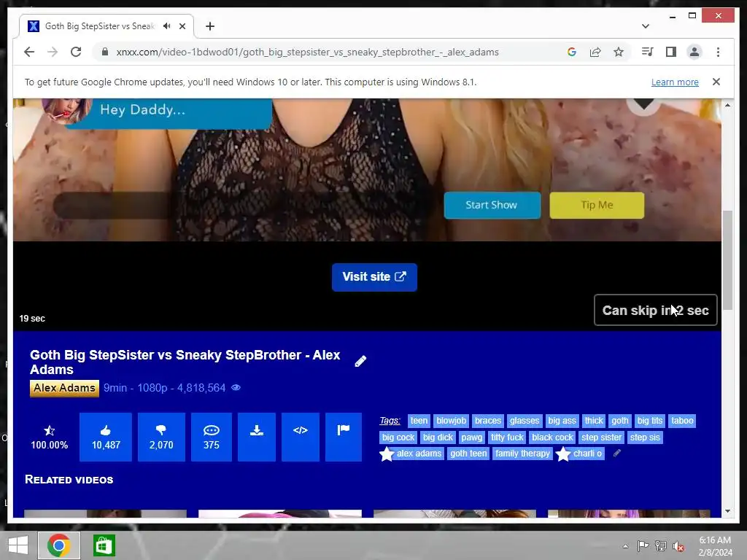This screenshot has height=560, width=747.
Task: Open the Chrome profile avatar
Action: [x=694, y=52]
